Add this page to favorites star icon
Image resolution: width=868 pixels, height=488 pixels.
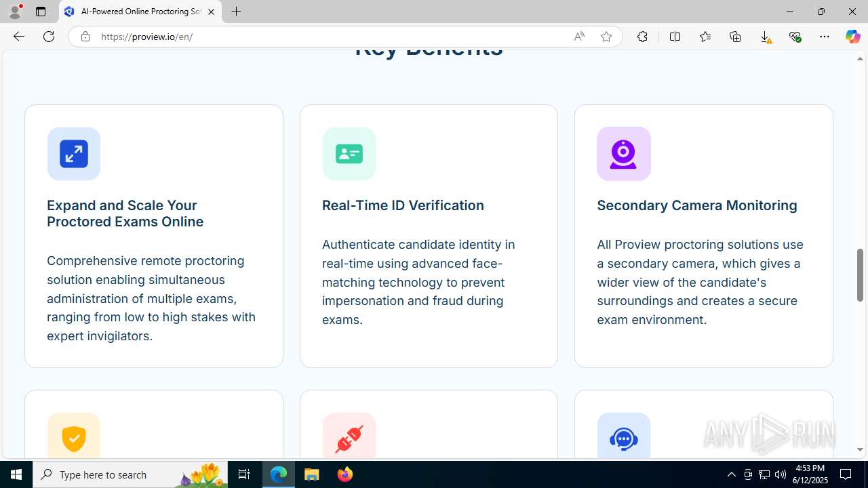pyautogui.click(x=606, y=37)
